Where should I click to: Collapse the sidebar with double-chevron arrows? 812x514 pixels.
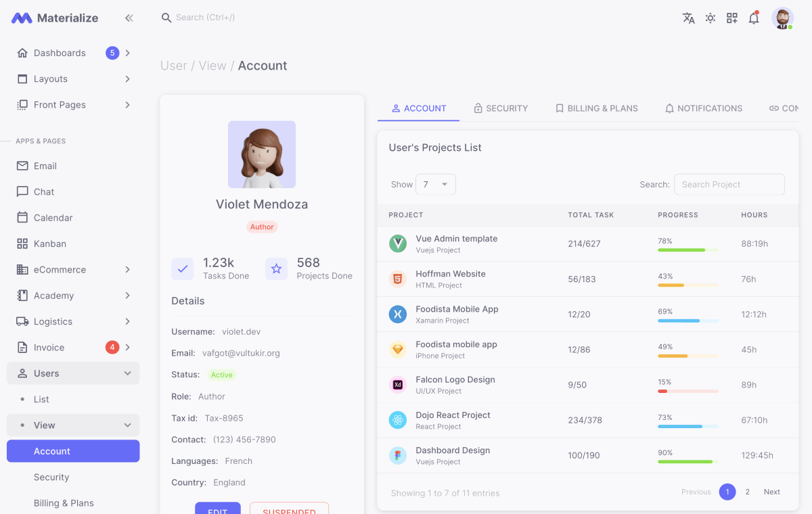click(129, 18)
